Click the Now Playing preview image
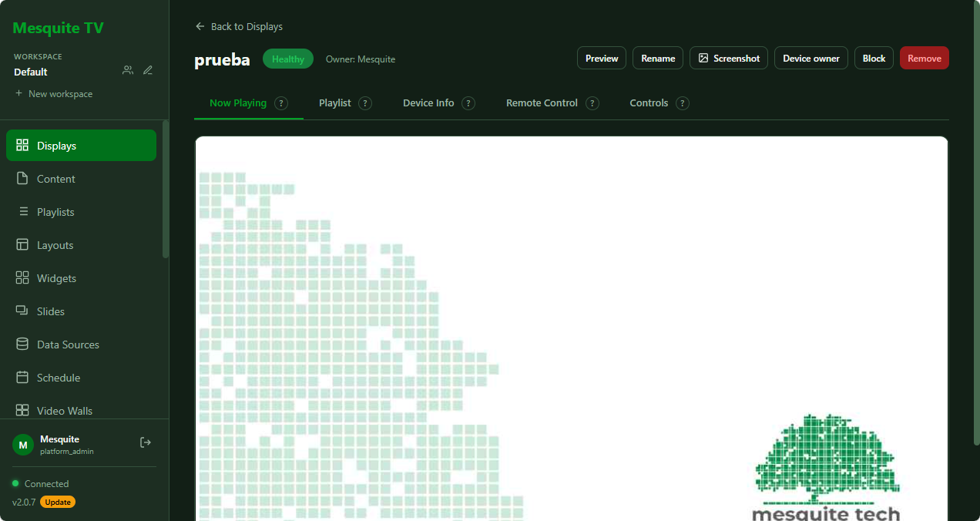This screenshot has height=521, width=980. click(571, 329)
